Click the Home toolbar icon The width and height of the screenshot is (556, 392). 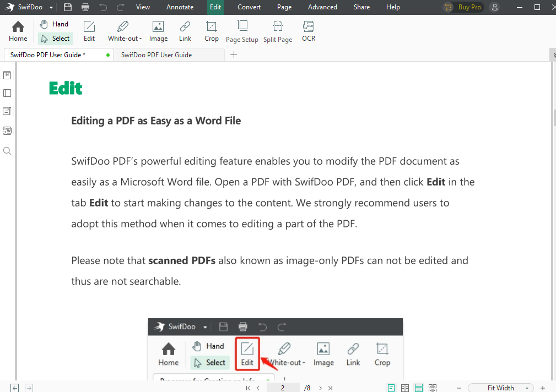click(18, 31)
